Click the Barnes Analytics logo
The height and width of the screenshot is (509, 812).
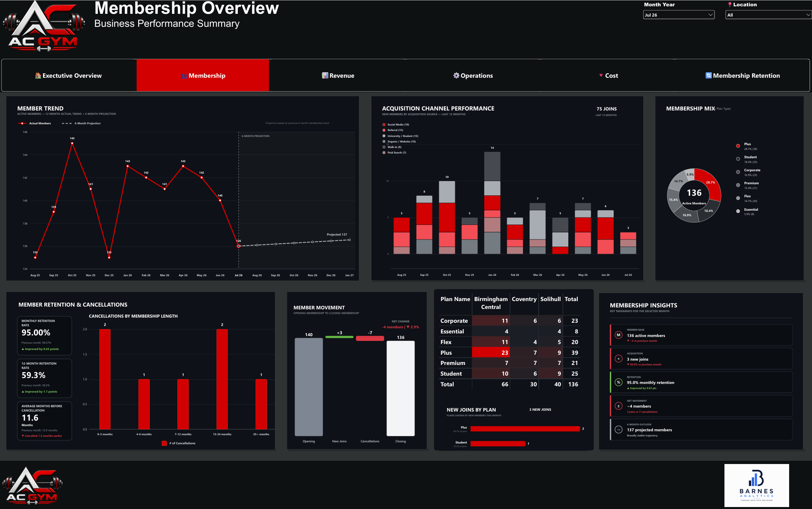756,485
